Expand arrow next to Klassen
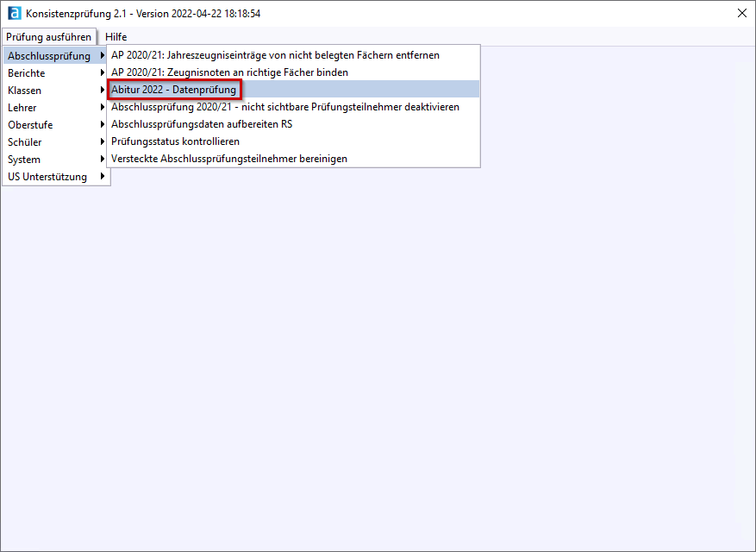The height and width of the screenshot is (552, 756). [x=103, y=90]
